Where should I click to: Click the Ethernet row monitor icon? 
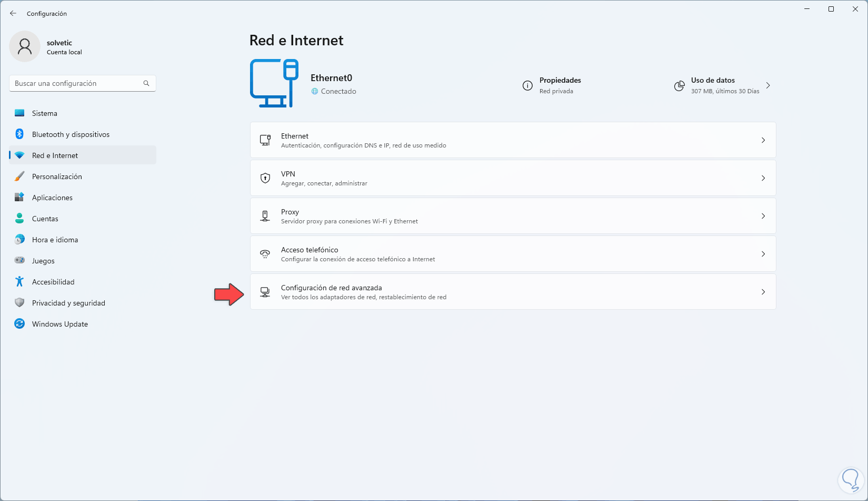click(265, 140)
